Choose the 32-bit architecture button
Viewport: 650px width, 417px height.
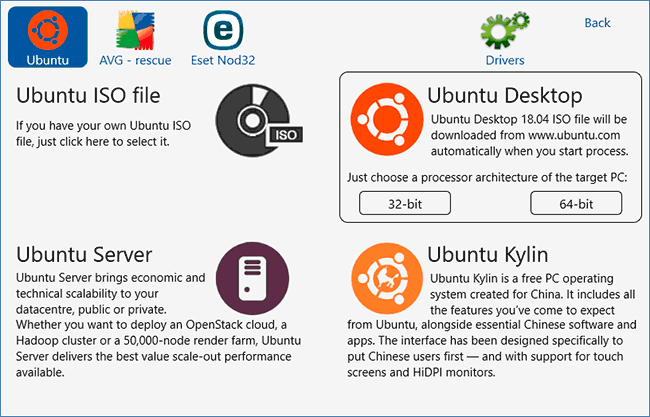(405, 203)
